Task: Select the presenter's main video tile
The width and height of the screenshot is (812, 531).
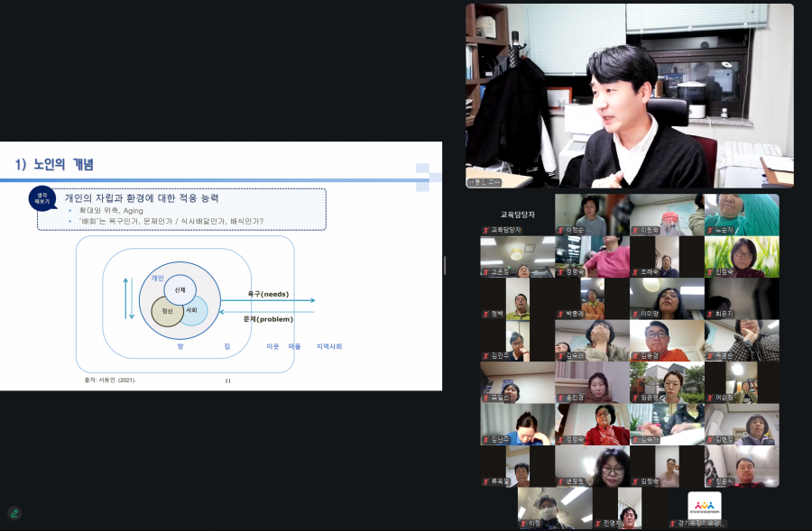Action: click(x=629, y=96)
